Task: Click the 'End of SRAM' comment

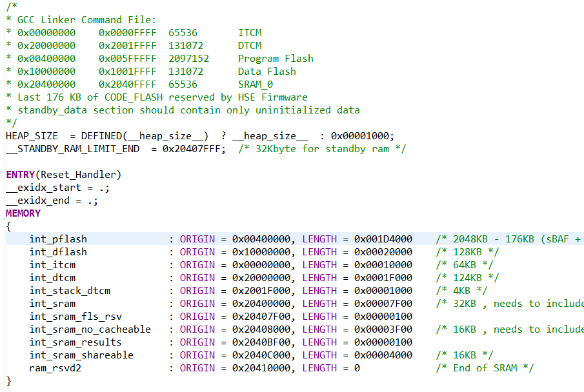Action: point(485,368)
